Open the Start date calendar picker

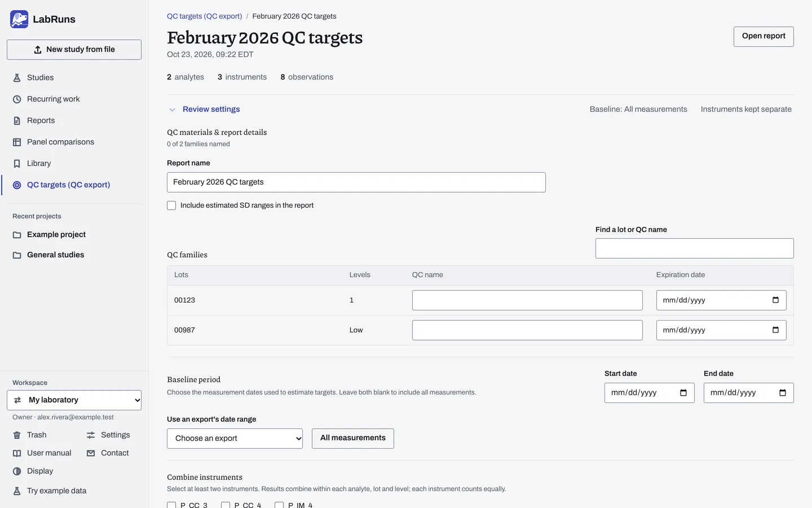pos(683,393)
